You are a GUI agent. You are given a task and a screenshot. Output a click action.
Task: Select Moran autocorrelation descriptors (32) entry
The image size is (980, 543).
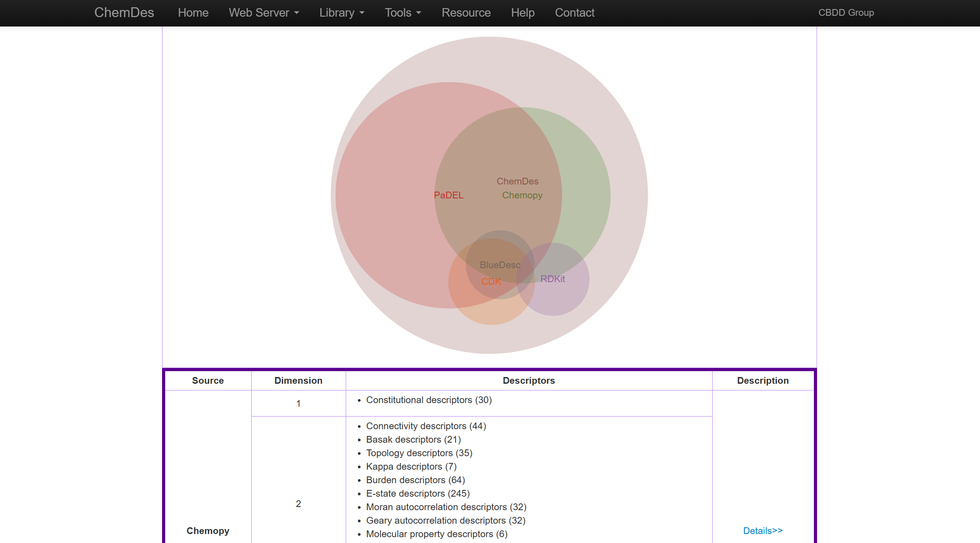tap(446, 507)
